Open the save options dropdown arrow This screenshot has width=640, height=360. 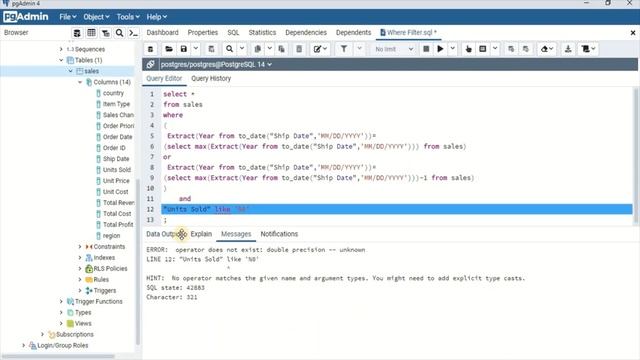point(196,49)
